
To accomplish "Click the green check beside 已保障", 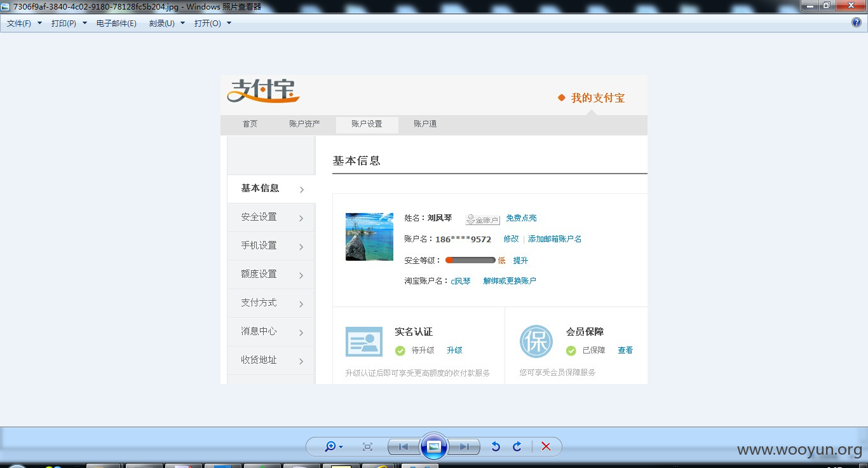I will point(571,350).
